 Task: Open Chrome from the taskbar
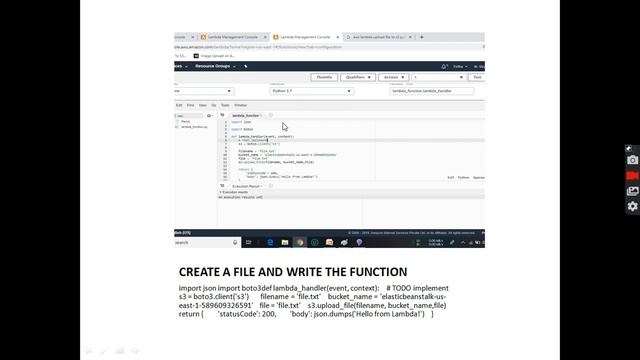pyautogui.click(x=300, y=242)
